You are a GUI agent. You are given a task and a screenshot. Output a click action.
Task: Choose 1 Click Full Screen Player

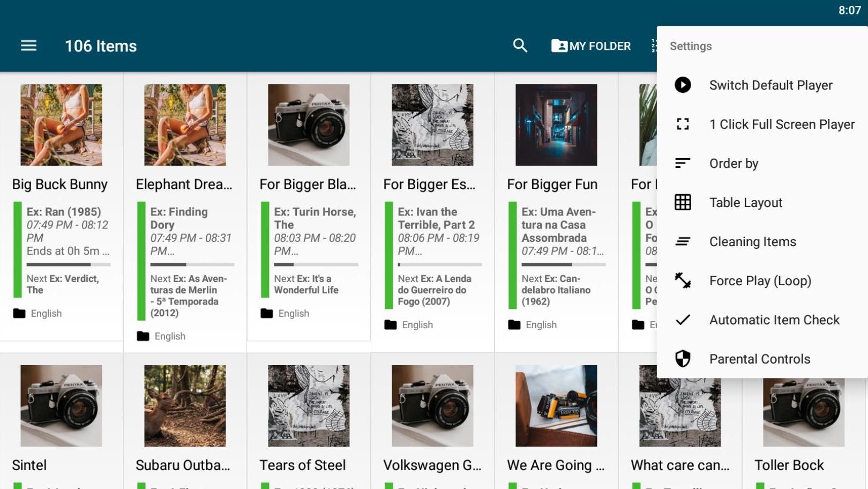[762, 124]
